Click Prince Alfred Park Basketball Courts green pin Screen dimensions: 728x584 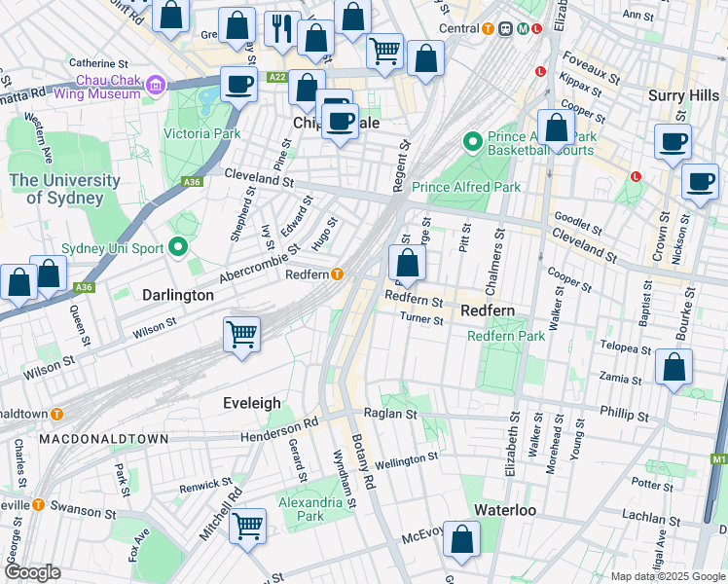(473, 143)
